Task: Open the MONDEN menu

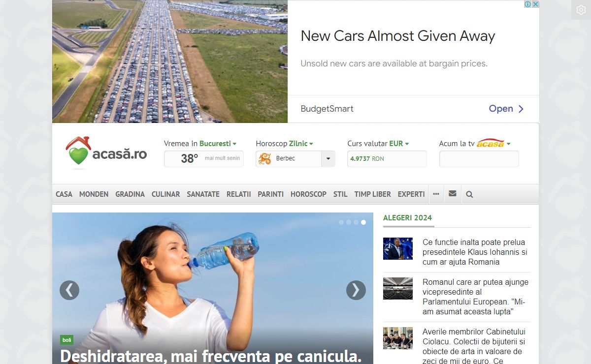Action: pyautogui.click(x=94, y=194)
